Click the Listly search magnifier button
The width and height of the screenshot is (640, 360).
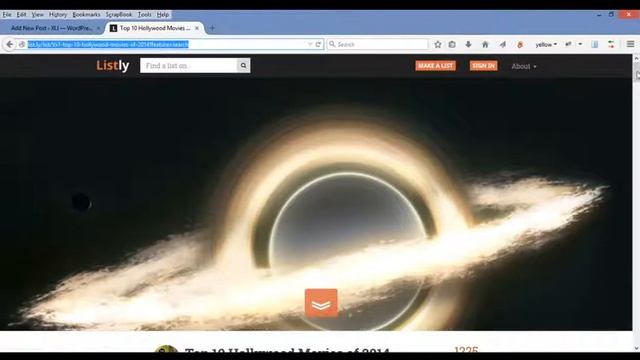click(244, 66)
